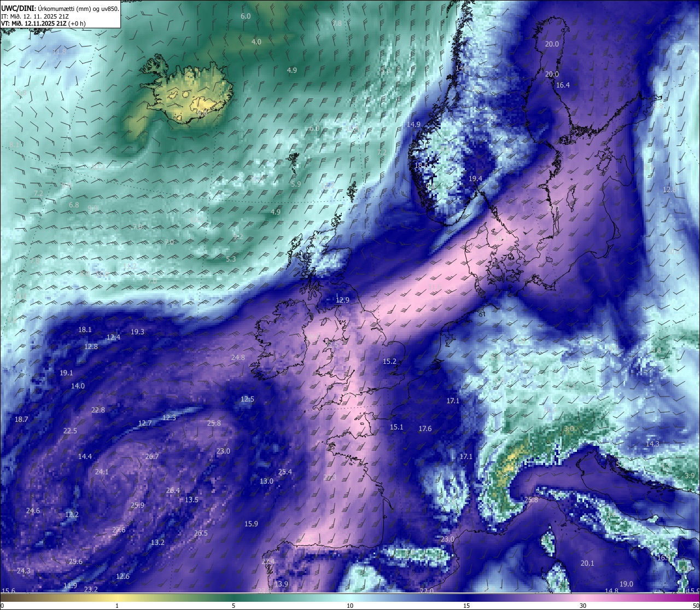The width and height of the screenshot is (700, 610).
Task: Click the 16.4 value over Finland
Action: point(563,85)
